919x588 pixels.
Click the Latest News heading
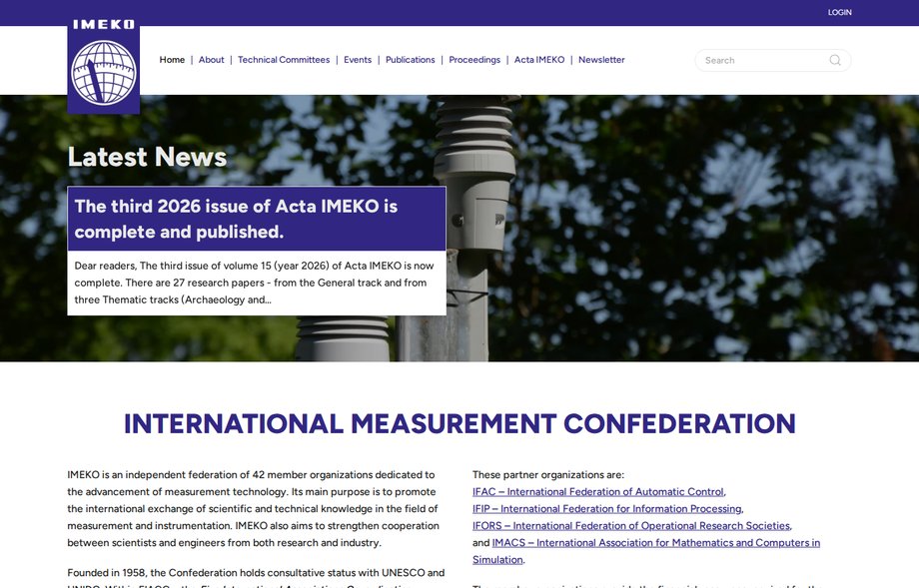click(147, 157)
